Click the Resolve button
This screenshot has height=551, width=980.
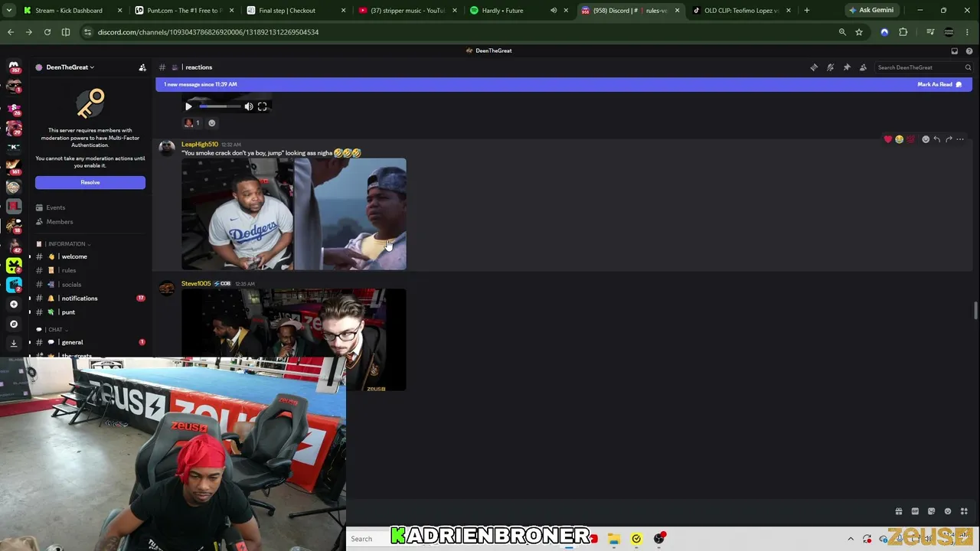tap(90, 182)
